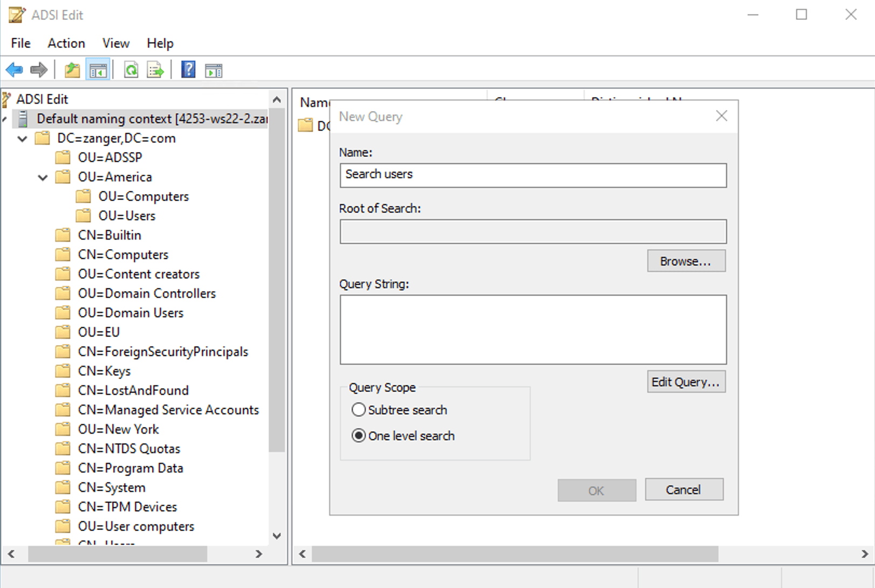The width and height of the screenshot is (875, 588).
Task: Collapse the DC=zanger,DC=com node chevron
Action: [22, 139]
